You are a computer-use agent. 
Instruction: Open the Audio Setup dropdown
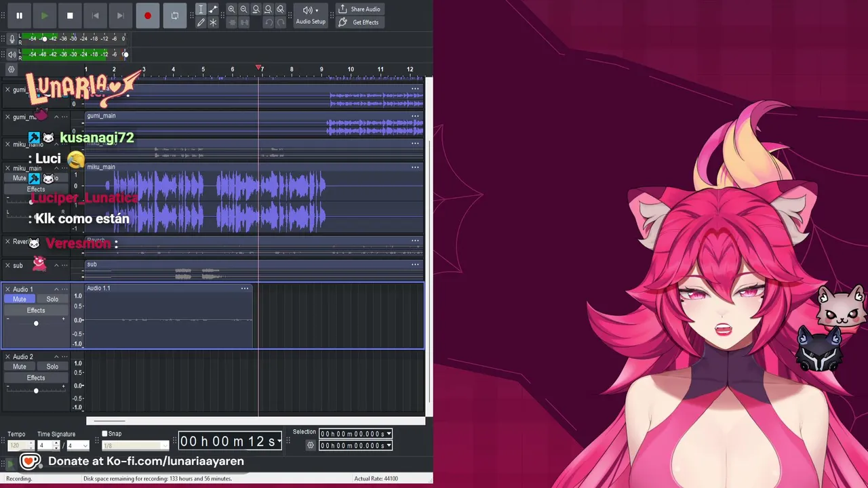coord(311,15)
